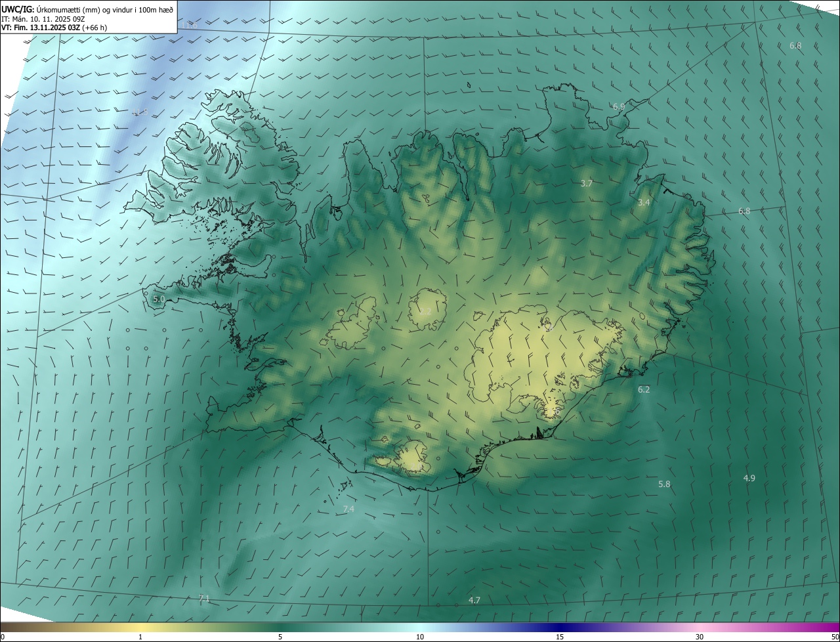Click the 4.7 value on the map

tap(474, 600)
